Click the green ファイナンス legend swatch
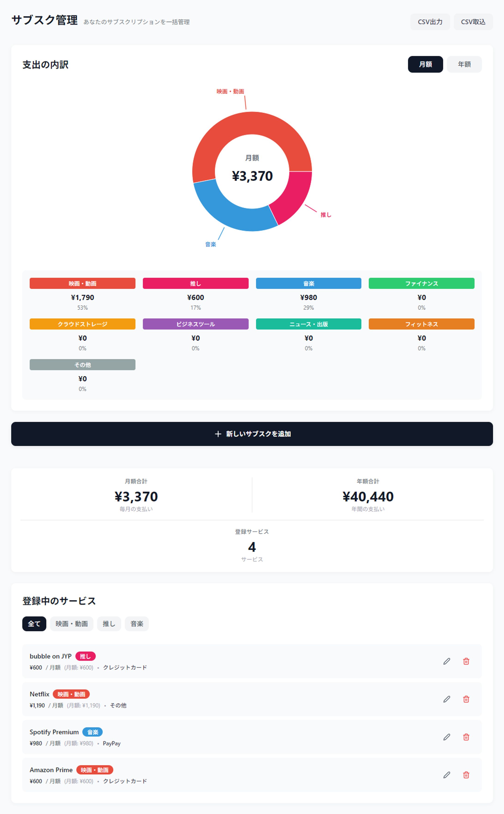Screen dimensions: 504x814 pos(421,283)
